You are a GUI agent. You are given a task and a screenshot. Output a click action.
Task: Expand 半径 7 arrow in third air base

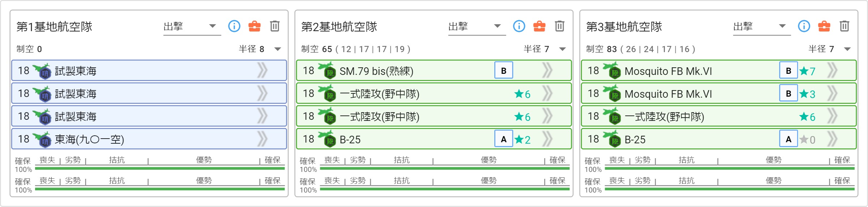pos(847,49)
